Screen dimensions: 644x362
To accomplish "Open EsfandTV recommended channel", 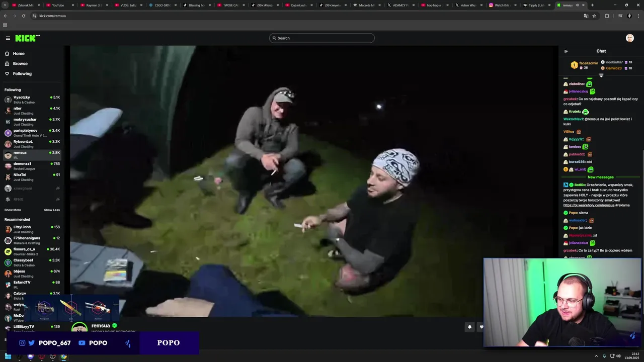I will tap(32, 285).
